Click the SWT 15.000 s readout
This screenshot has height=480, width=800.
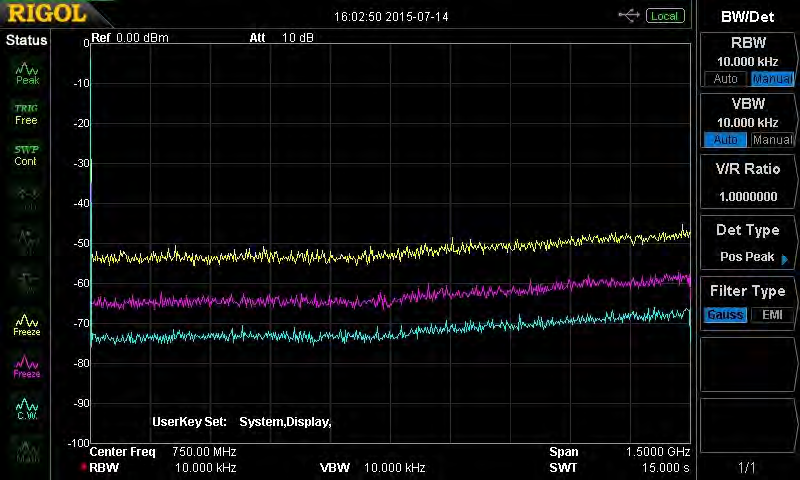tap(620, 468)
